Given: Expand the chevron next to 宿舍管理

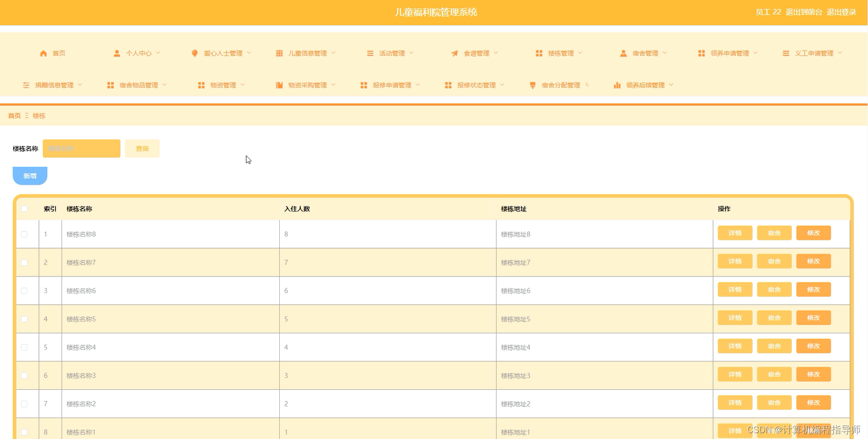Looking at the screenshot, I should (x=665, y=53).
